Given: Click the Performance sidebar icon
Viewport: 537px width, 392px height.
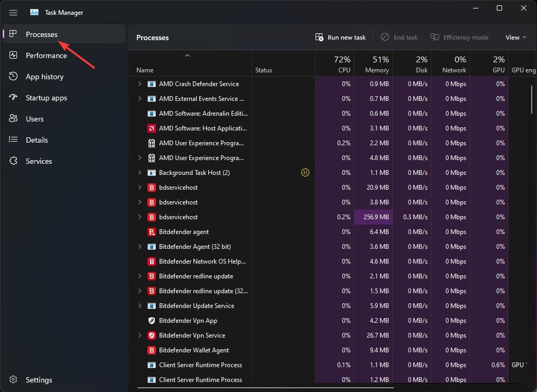Looking at the screenshot, I should [13, 55].
